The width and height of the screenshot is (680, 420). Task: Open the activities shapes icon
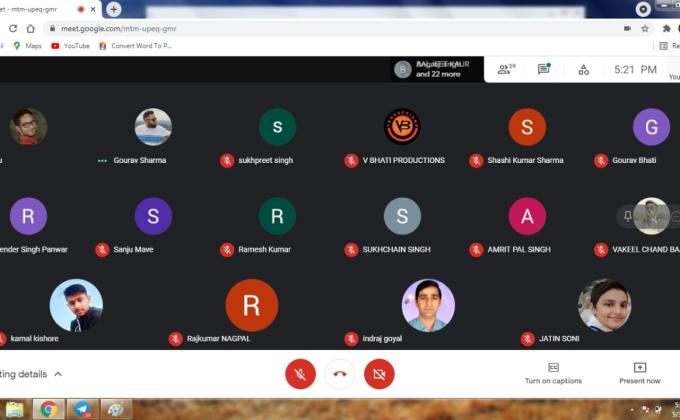click(x=583, y=69)
